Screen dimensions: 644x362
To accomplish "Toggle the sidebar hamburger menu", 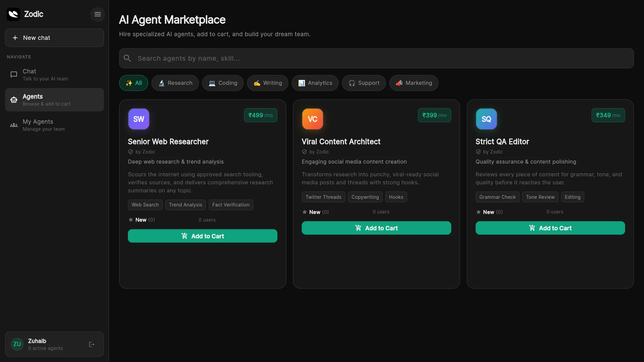I will (98, 14).
